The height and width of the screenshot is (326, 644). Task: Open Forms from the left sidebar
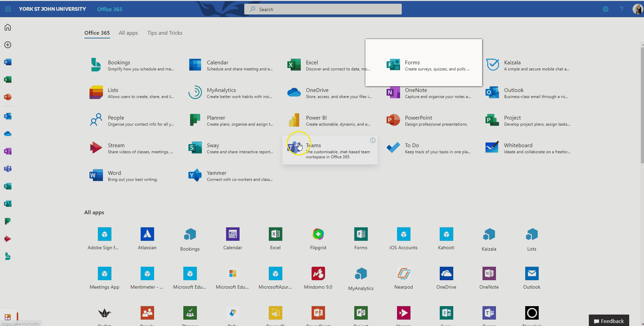[x=8, y=204]
